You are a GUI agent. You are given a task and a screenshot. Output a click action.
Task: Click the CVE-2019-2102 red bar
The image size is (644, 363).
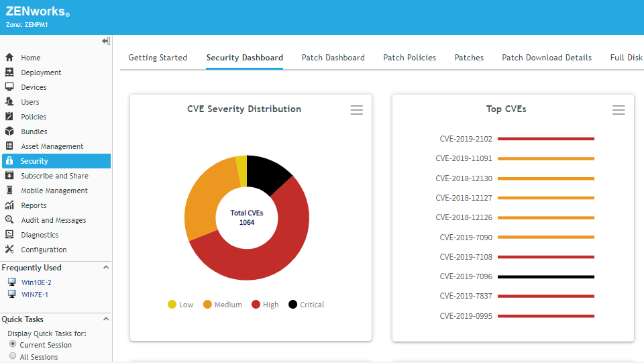(x=546, y=139)
